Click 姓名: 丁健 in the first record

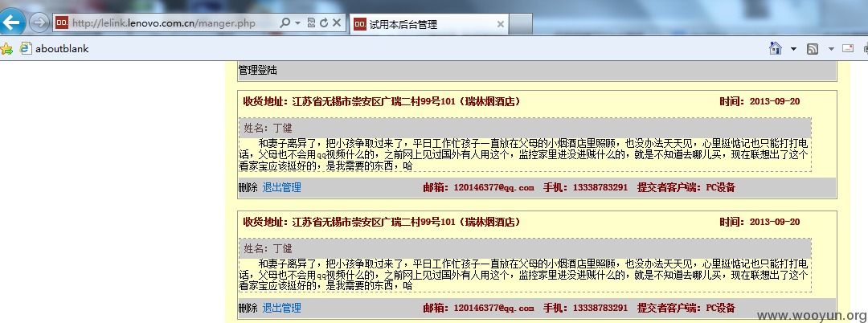tap(268, 129)
